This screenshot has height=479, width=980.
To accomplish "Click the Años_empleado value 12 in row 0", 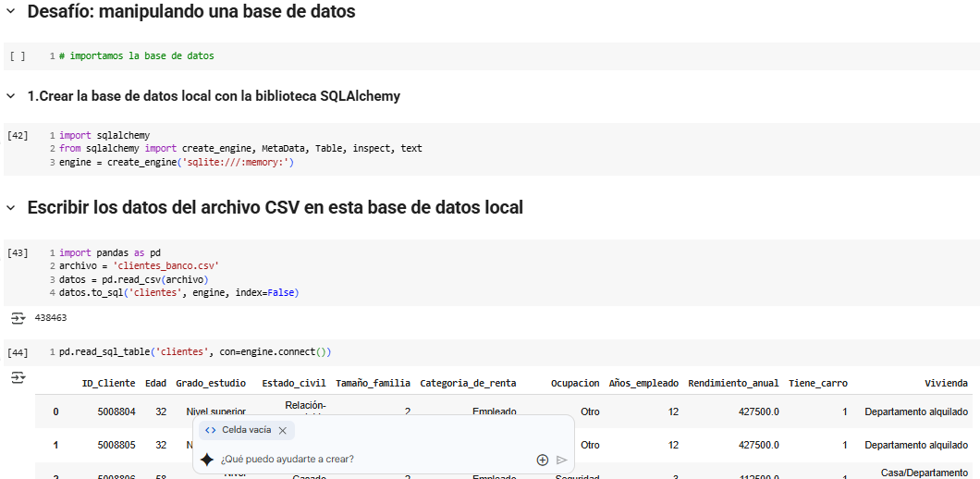I will point(673,411).
